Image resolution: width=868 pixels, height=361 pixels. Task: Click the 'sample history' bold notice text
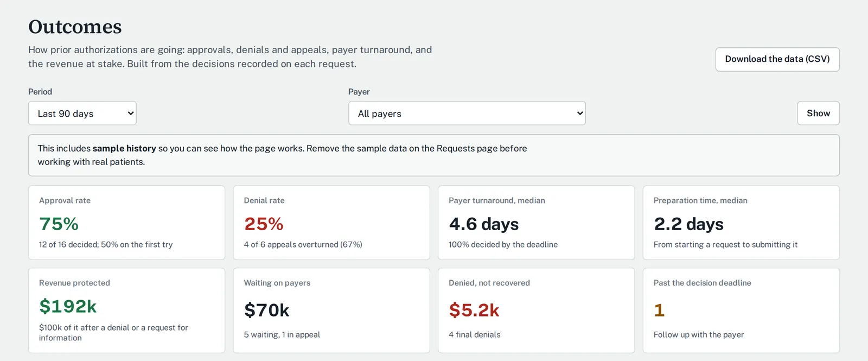click(124, 148)
